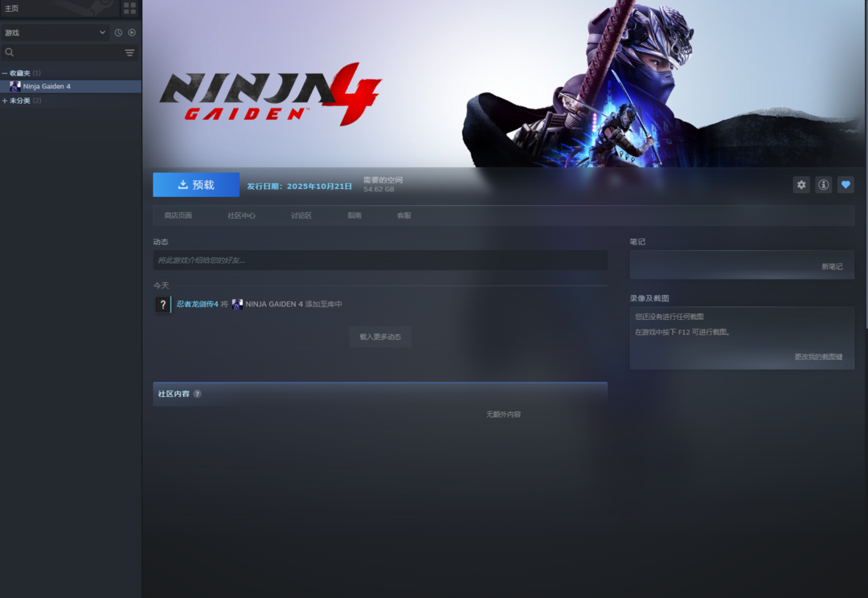Click the ready-to-play filter icon
Image resolution: width=868 pixels, height=598 pixels.
pyautogui.click(x=132, y=33)
